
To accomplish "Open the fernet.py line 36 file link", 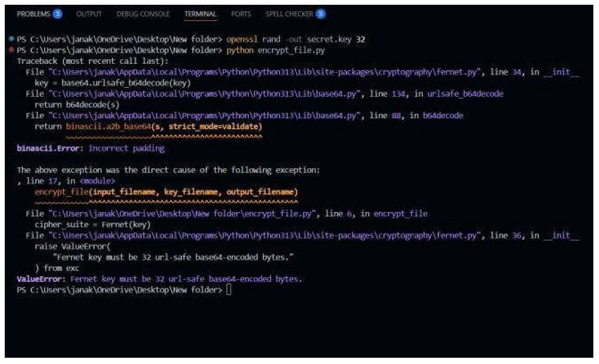I will (265, 236).
